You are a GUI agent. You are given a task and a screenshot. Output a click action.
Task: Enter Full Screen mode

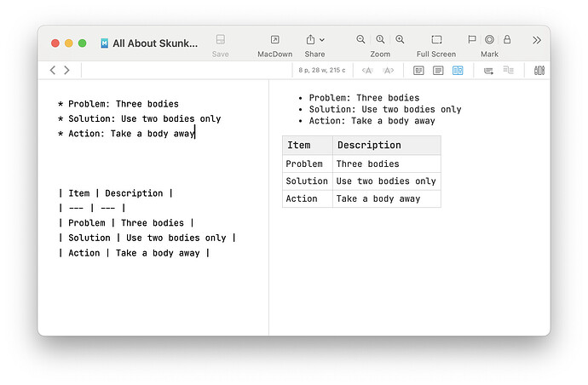(x=436, y=40)
